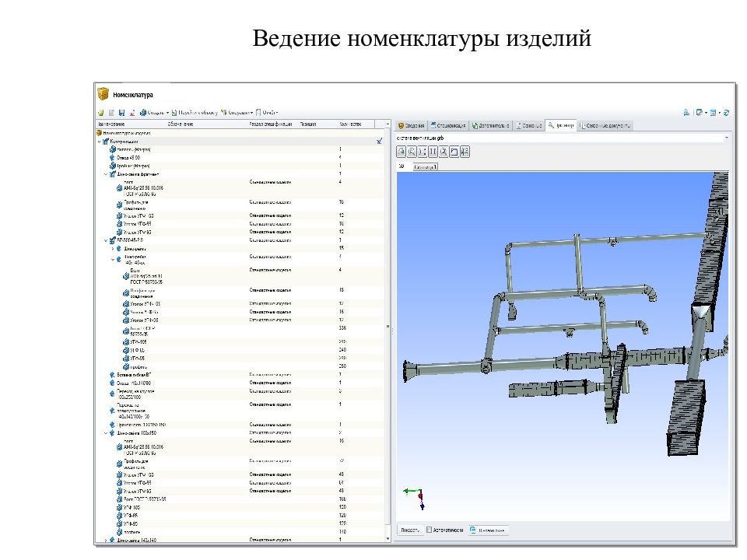Select the Вставка гибкая ВГ row
This screenshot has height=560, width=747.
point(240,375)
